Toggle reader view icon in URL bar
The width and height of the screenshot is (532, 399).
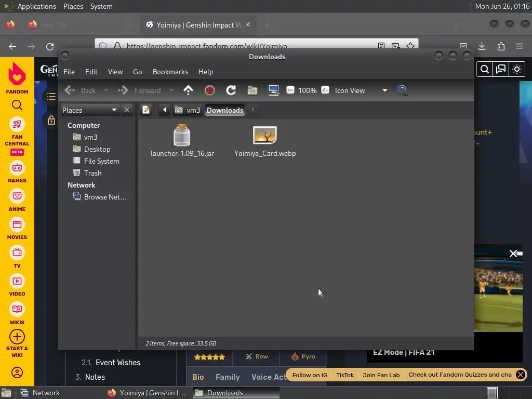coord(381,46)
